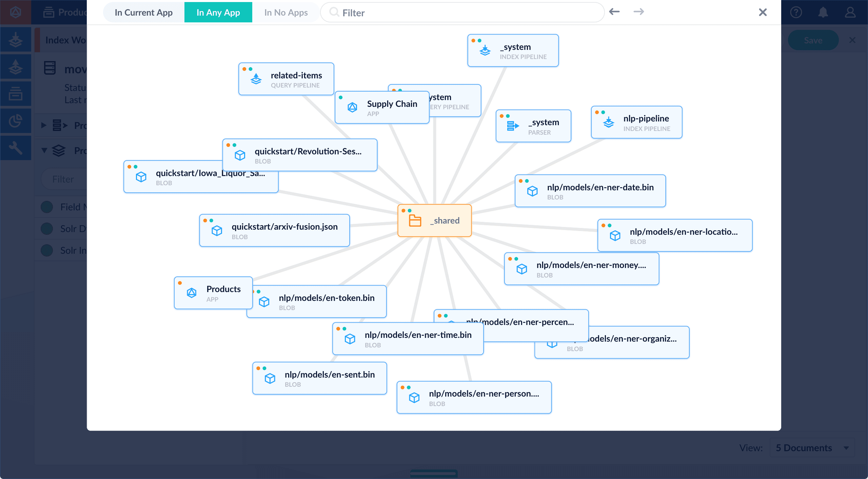Screen dimensions: 868x479
Task: Switch to the In No Apps tab
Action: [286, 13]
